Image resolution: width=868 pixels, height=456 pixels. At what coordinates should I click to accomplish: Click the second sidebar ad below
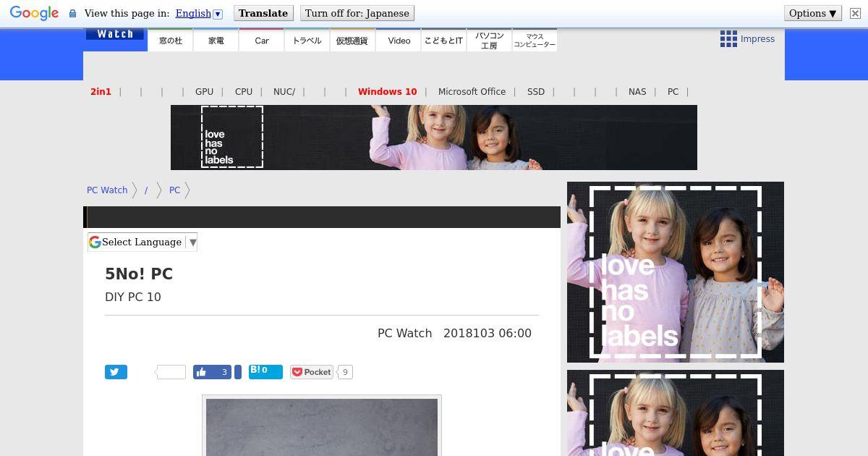click(x=676, y=413)
